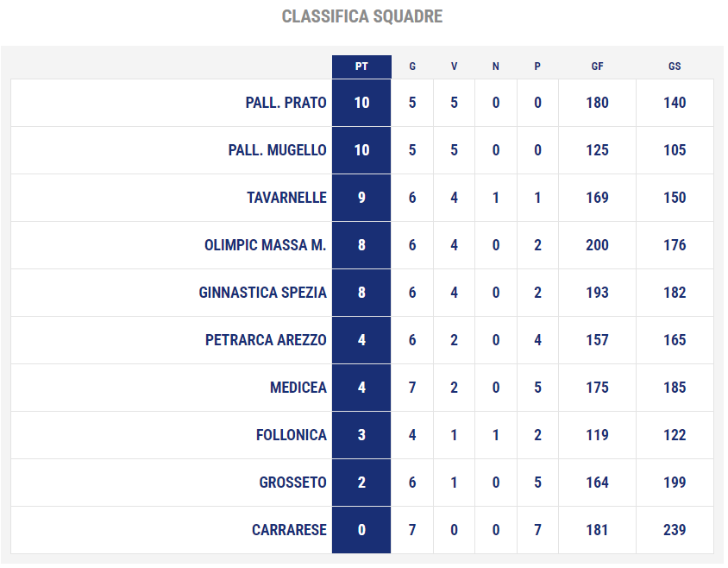Image resolution: width=728 pixels, height=568 pixels.
Task: Click the GROSSETO team name
Action: point(292,483)
